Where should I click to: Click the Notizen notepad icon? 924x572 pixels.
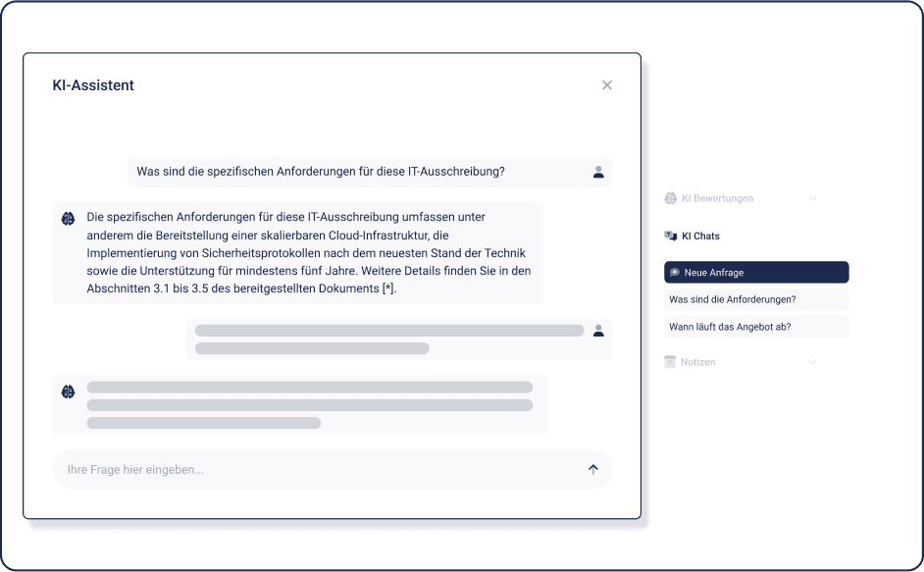tap(670, 362)
